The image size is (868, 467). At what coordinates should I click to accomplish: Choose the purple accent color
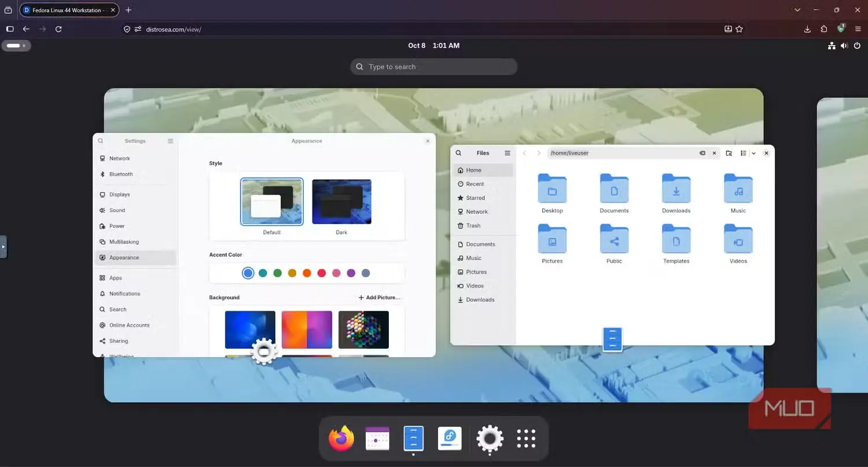(351, 273)
